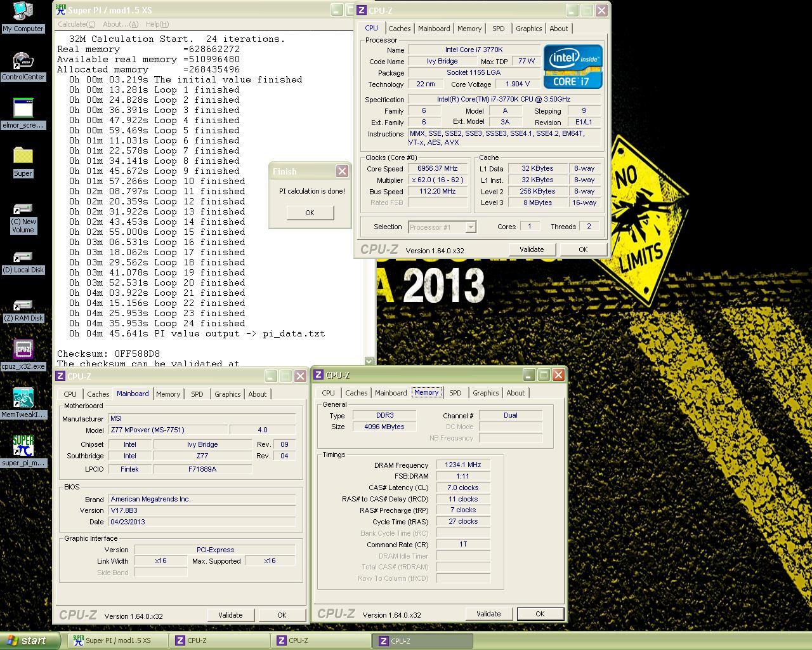Open CPU tab in Mainboard CPU-Z window
Image resolution: width=812 pixels, height=650 pixels.
pyautogui.click(x=70, y=394)
